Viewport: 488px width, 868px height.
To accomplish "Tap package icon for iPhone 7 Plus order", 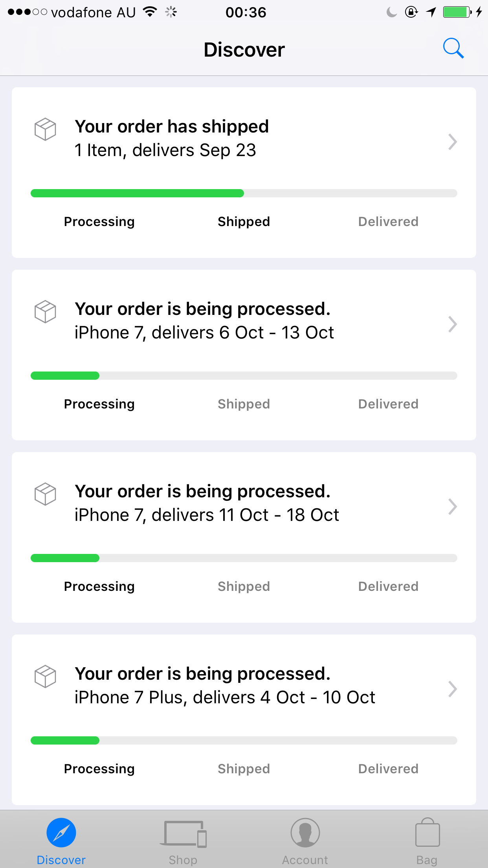I will coord(45,676).
